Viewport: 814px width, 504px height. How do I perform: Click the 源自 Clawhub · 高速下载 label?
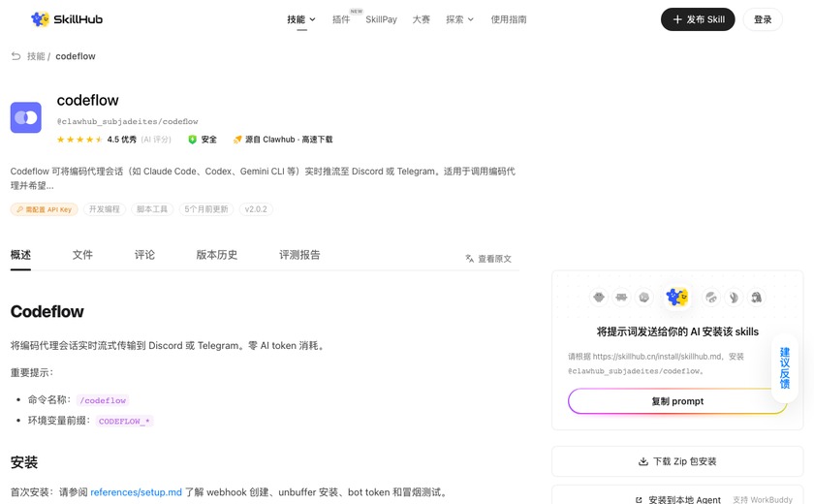[x=289, y=140]
